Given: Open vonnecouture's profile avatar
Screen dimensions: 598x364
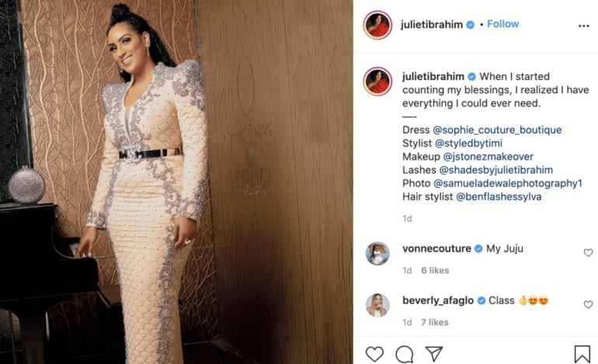Looking at the screenshot, I should (377, 254).
